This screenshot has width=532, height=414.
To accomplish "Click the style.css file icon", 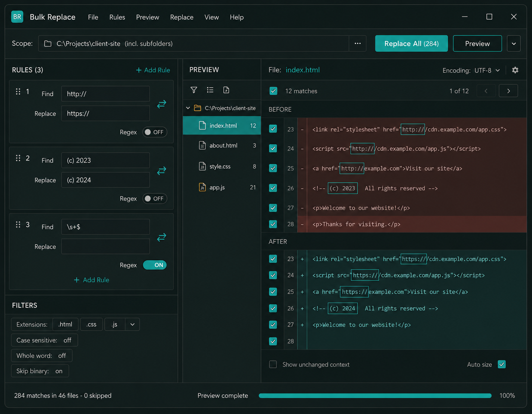I will click(202, 166).
